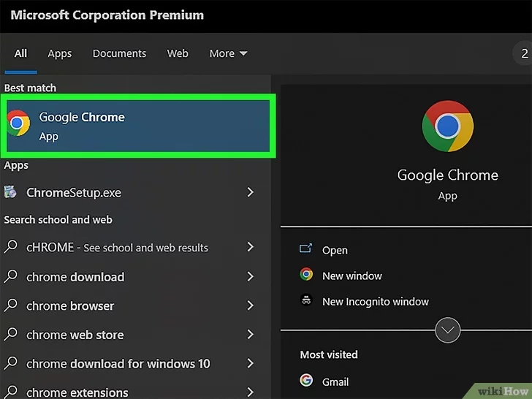Switch to the Documents search tab
Viewport: 532px width, 399px height.
point(119,53)
